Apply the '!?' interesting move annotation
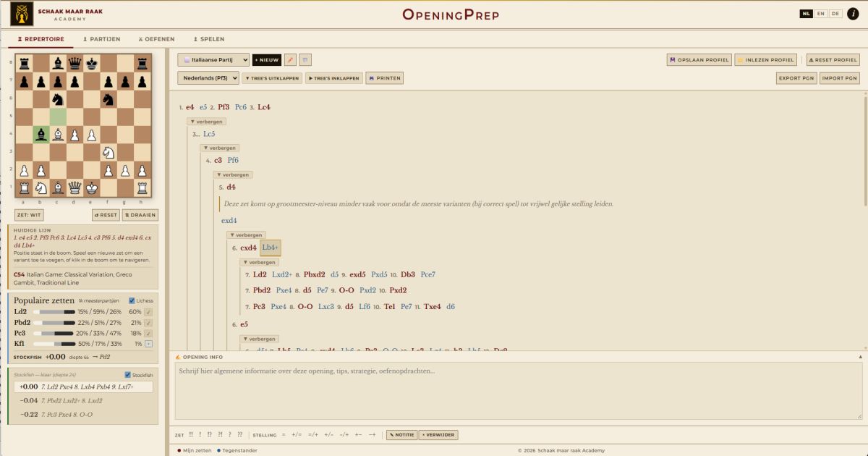Viewport: 868px width, 456px height. 210,435
